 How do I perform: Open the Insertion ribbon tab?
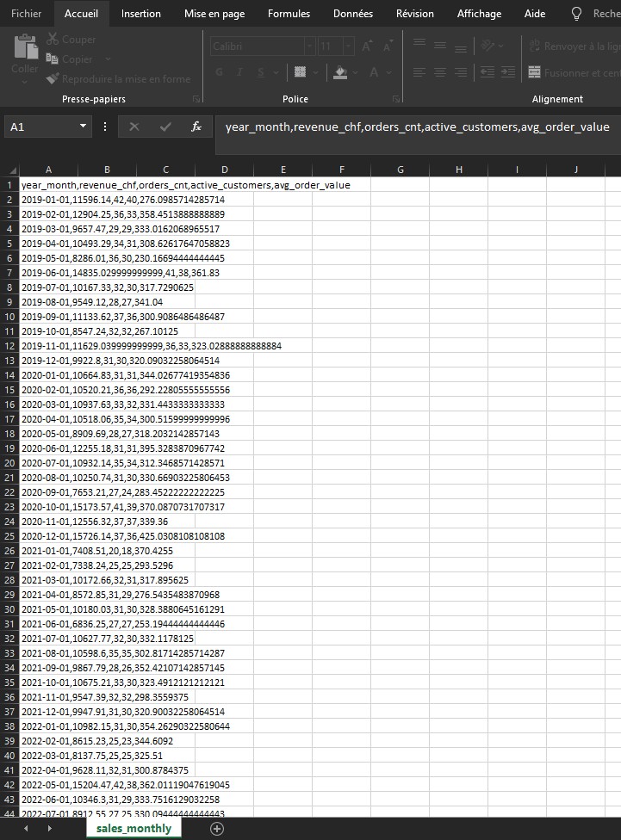pos(140,14)
